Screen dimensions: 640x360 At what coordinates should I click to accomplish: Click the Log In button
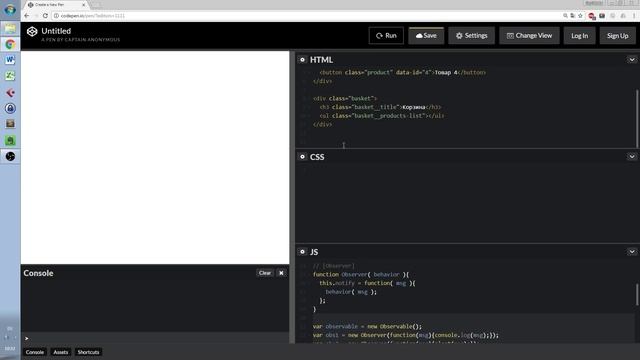(579, 36)
